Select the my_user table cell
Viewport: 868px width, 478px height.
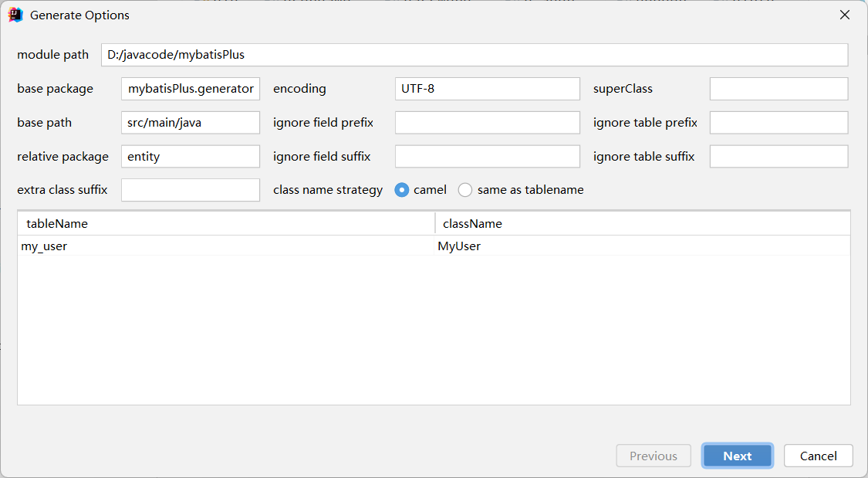click(x=226, y=246)
